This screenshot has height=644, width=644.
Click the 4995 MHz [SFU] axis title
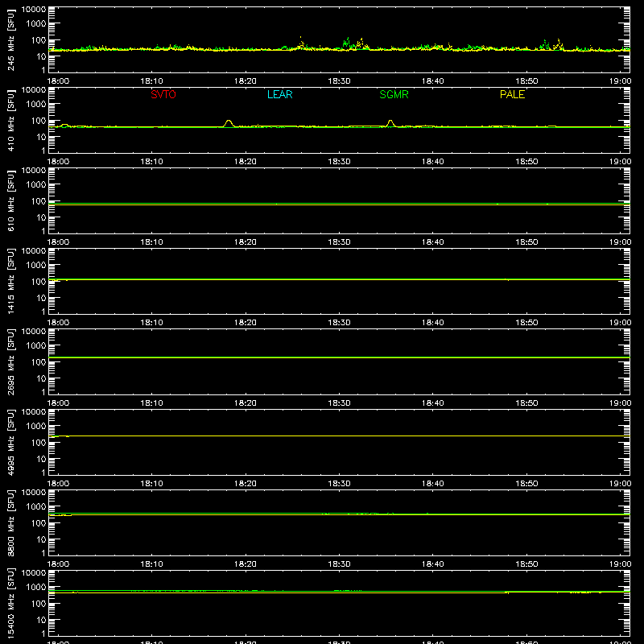click(11, 442)
